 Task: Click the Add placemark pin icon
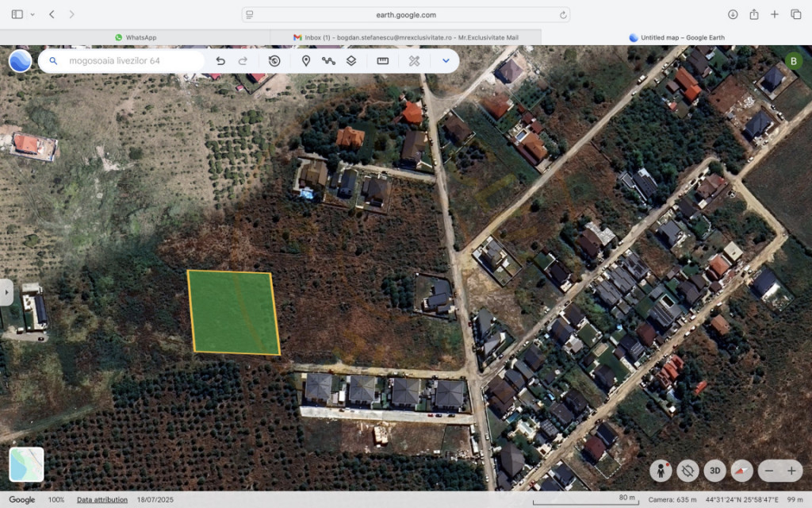tap(305, 60)
